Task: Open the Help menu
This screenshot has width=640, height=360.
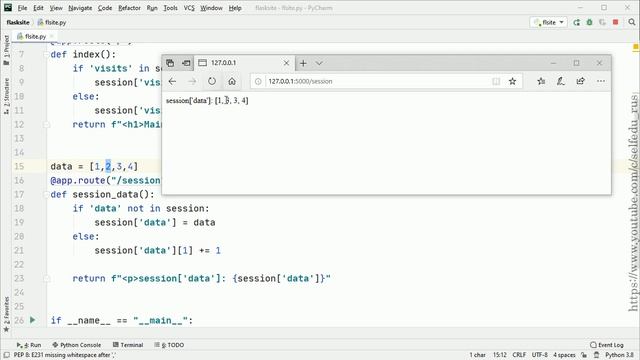Action: [x=235, y=8]
